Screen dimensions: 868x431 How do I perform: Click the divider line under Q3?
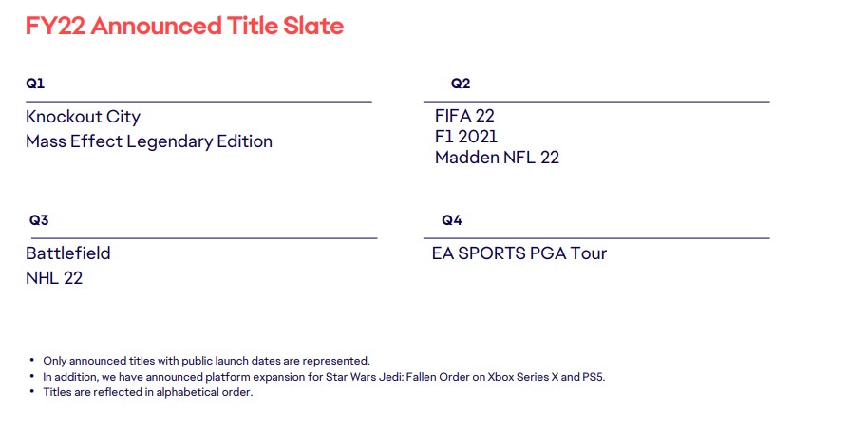pyautogui.click(x=204, y=238)
